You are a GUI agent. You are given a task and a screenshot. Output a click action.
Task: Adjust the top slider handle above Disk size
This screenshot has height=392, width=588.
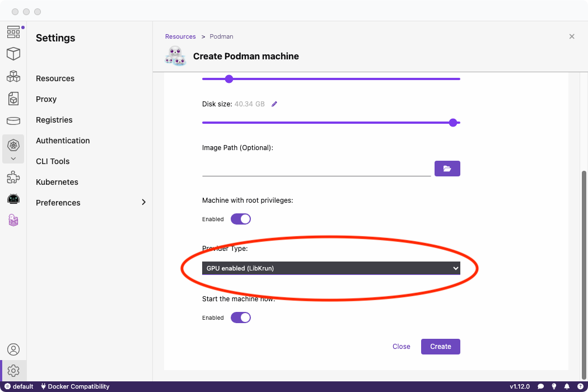[x=228, y=79]
